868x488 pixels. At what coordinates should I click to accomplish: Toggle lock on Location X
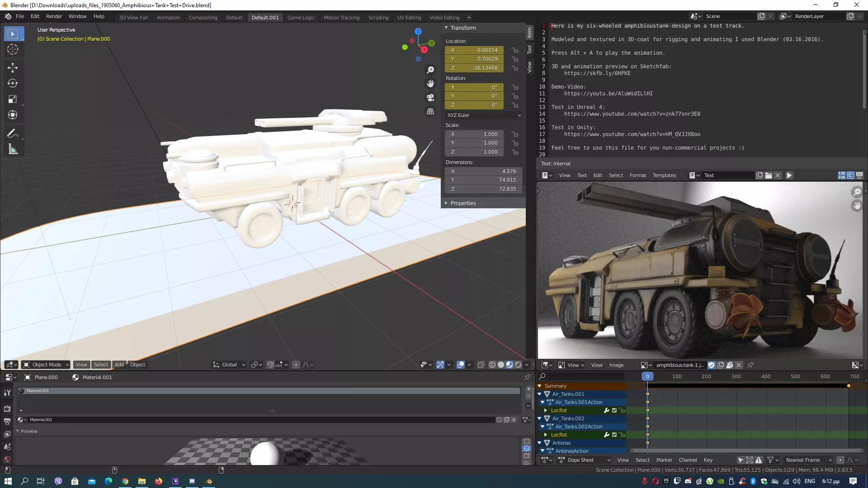point(515,50)
